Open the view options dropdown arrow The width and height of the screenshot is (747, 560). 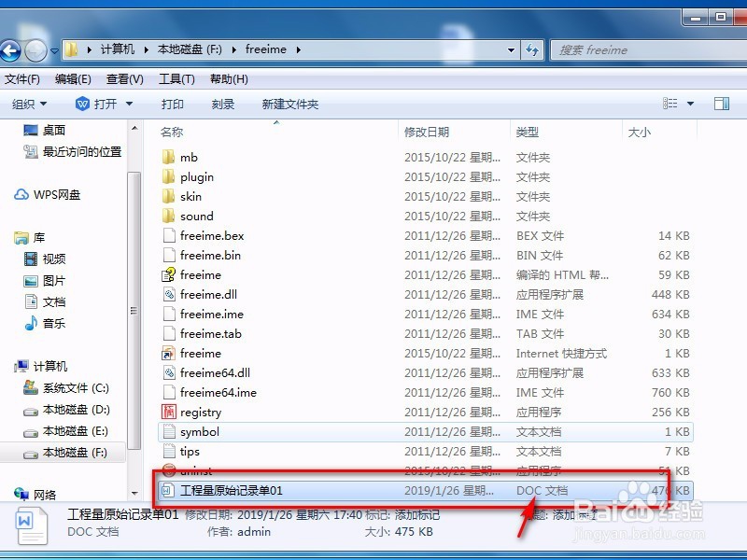click(690, 104)
